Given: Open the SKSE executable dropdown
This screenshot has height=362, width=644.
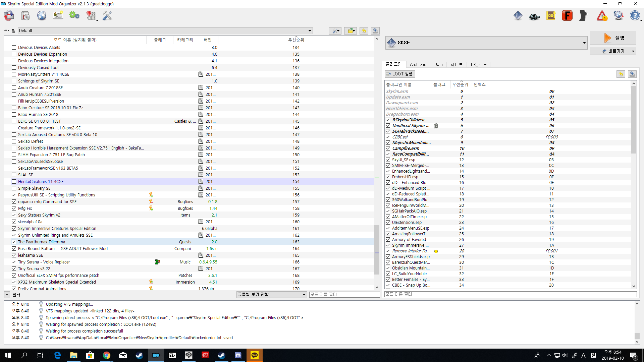Looking at the screenshot, I should click(x=486, y=43).
